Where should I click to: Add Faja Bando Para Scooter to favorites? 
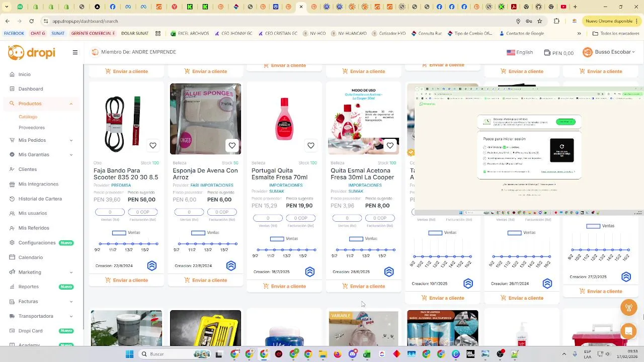(153, 146)
